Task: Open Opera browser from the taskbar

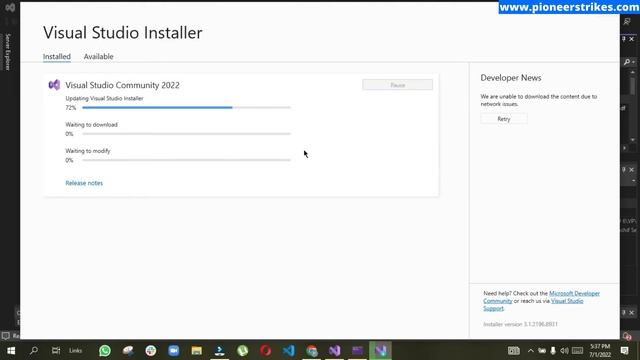Action: coord(266,351)
